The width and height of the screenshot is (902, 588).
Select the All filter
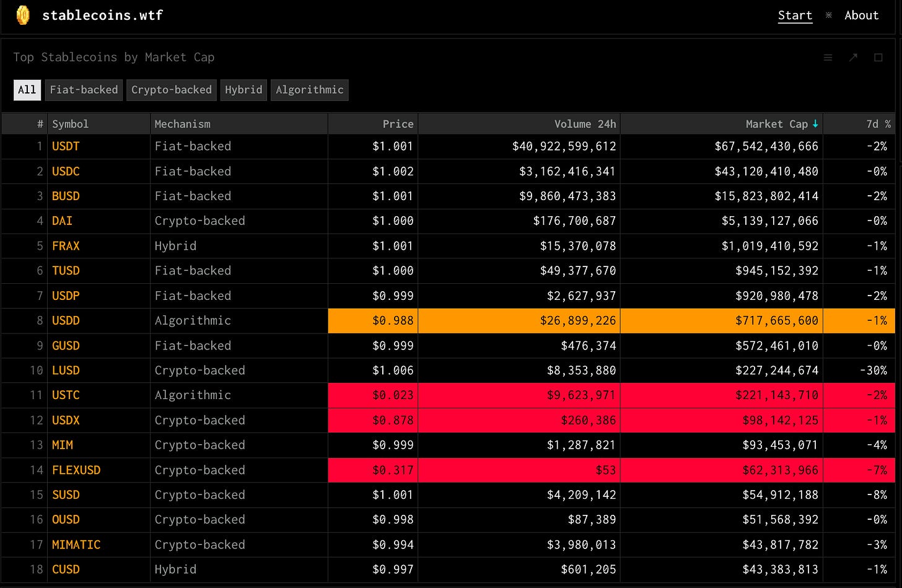27,90
